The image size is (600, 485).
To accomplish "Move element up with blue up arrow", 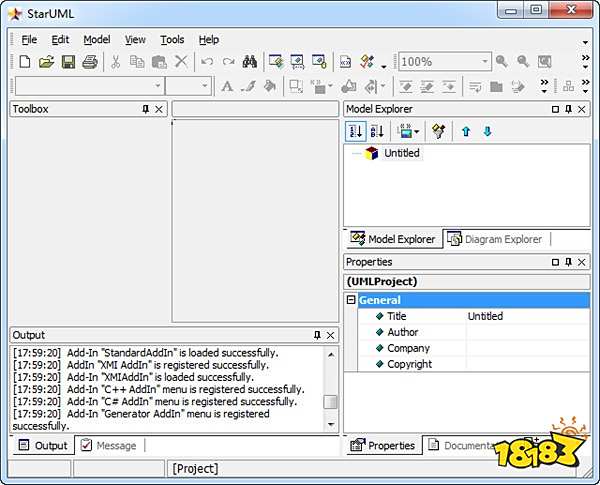I will pos(466,132).
